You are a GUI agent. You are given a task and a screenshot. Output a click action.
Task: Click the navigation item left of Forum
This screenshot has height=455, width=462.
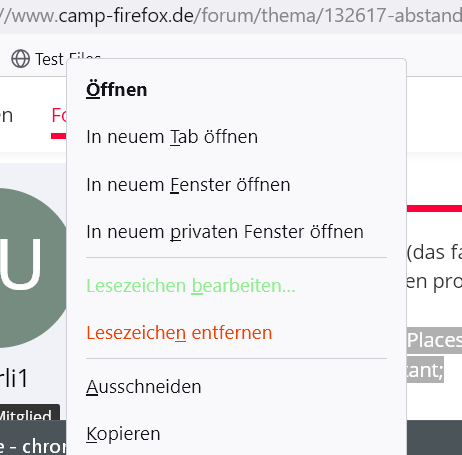coord(6,116)
